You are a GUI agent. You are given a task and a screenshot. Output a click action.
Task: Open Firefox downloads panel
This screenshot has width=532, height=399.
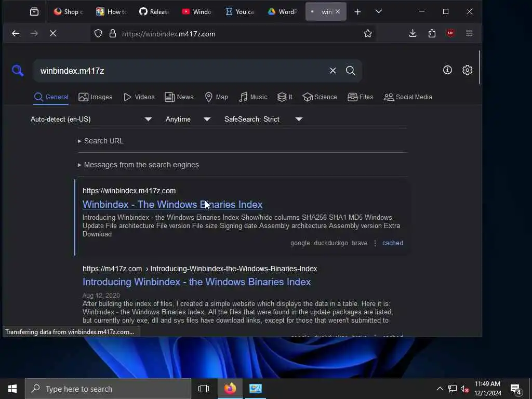[x=413, y=33]
